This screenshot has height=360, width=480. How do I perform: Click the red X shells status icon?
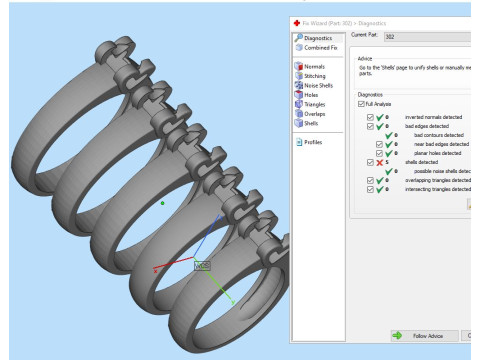coord(379,162)
